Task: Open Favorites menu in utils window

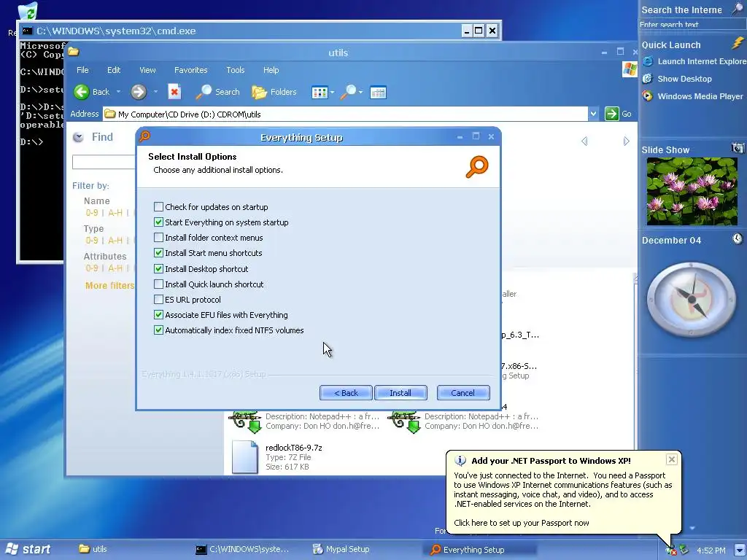Action: (x=190, y=70)
